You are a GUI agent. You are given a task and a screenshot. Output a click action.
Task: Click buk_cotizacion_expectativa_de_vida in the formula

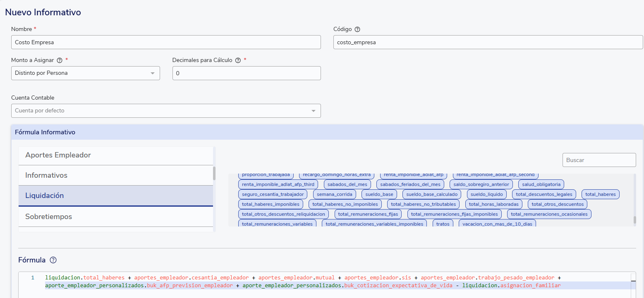point(398,286)
